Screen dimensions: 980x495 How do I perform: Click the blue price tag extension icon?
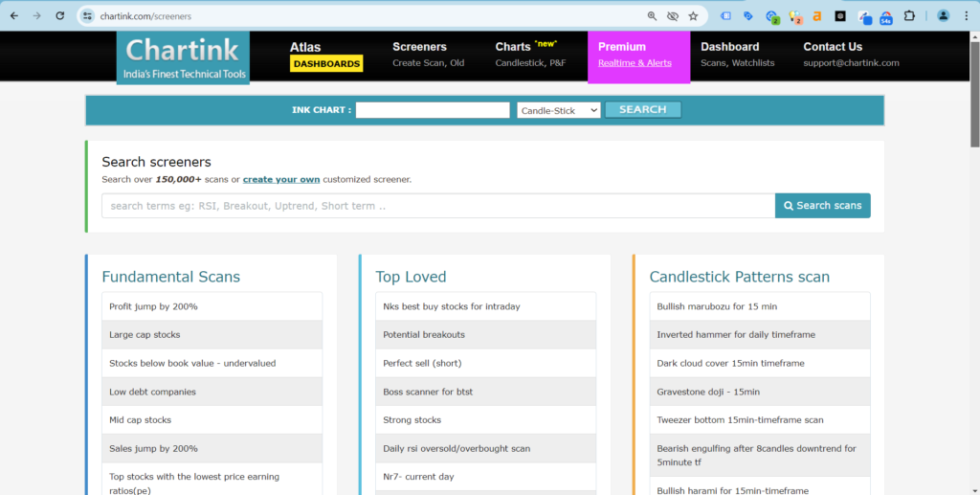pos(748,16)
